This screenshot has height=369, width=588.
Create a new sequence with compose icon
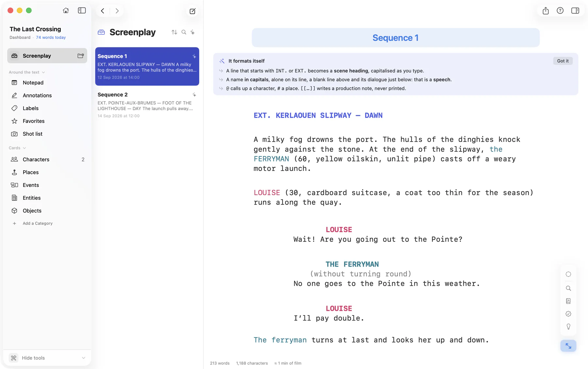[193, 11]
